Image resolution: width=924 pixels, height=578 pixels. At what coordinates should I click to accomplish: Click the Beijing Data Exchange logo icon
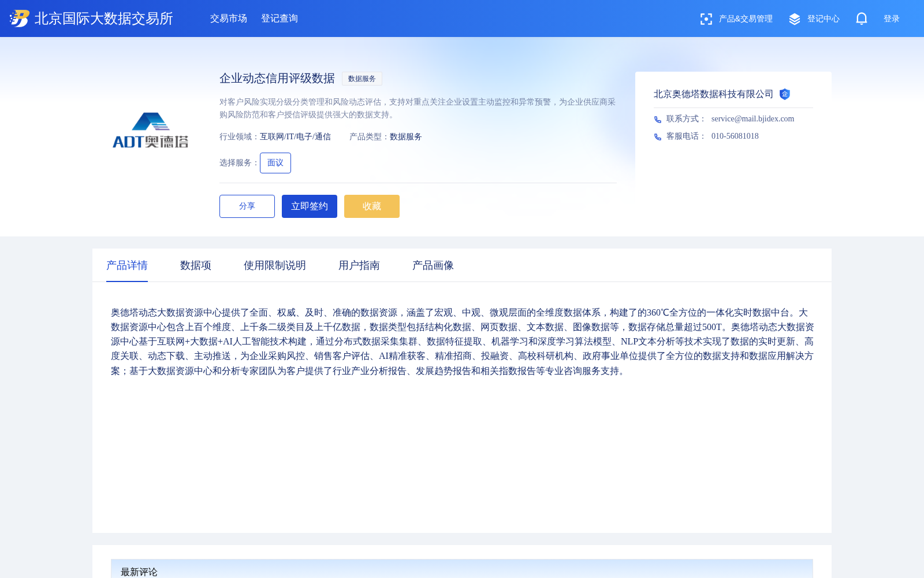(19, 18)
